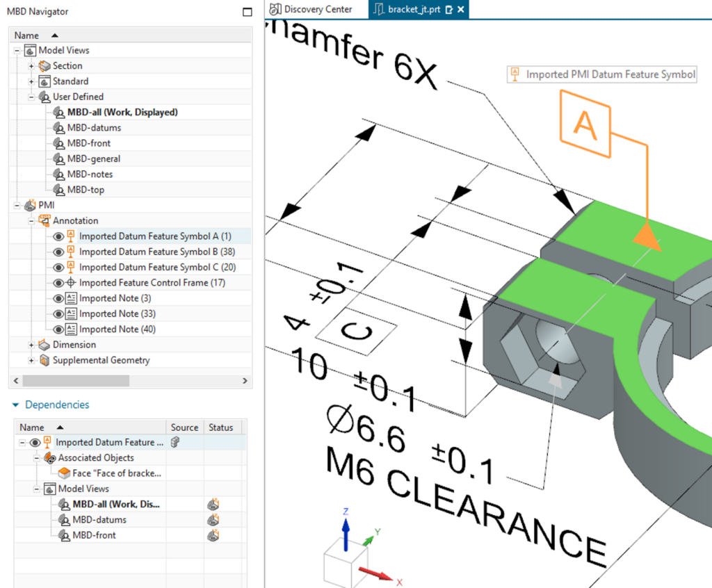
Task: Toggle eye icon for Imported Note (33)
Action: [x=59, y=314]
